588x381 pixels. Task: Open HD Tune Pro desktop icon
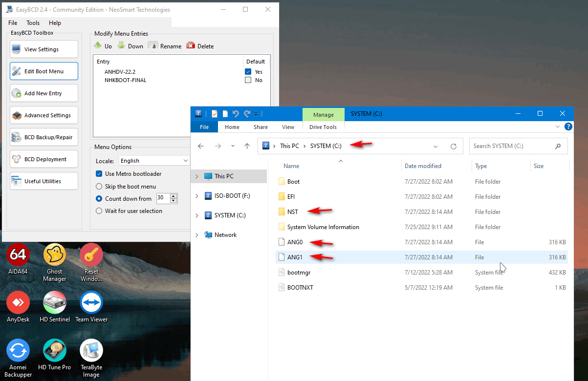[x=55, y=355]
